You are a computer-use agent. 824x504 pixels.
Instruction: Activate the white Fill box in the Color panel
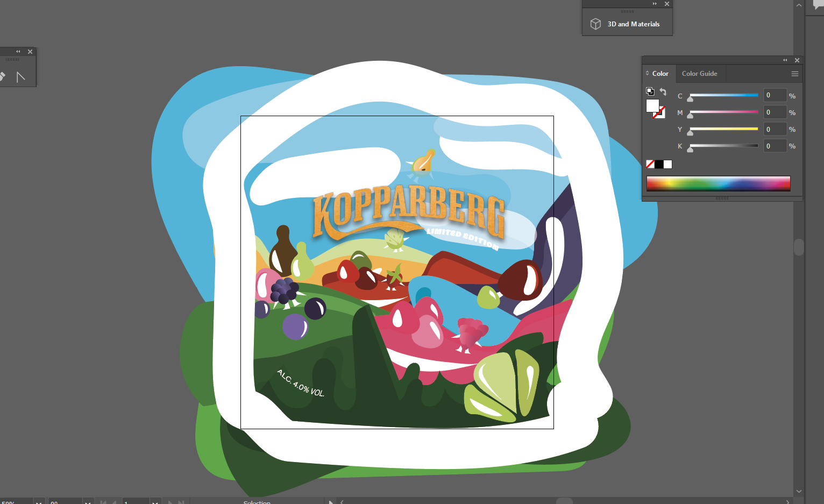click(x=652, y=105)
